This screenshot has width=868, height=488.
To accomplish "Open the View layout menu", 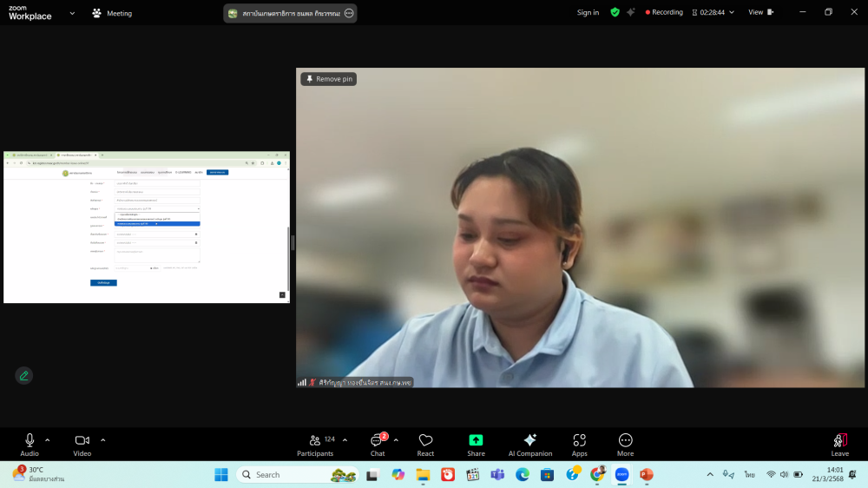I will coord(760,12).
